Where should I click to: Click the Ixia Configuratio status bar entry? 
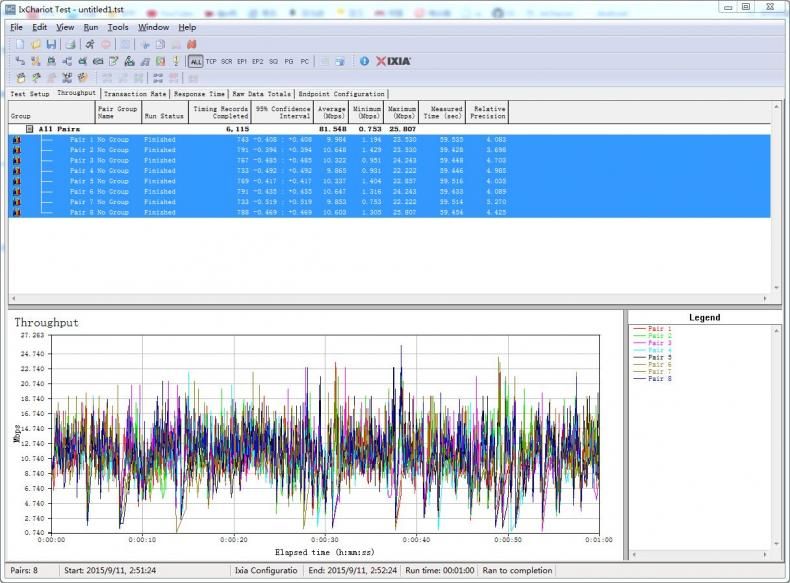point(266,570)
